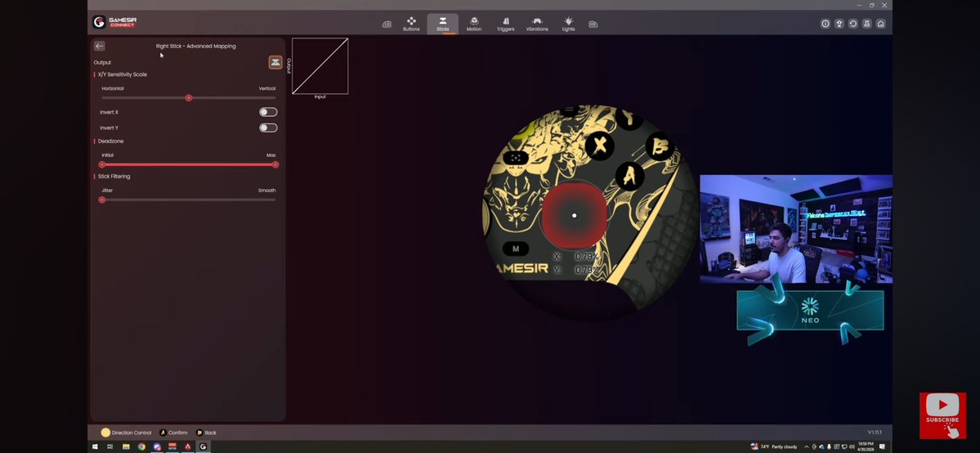Open the notification center icon
Viewport: 980px width, 453px height.
pos(883,446)
